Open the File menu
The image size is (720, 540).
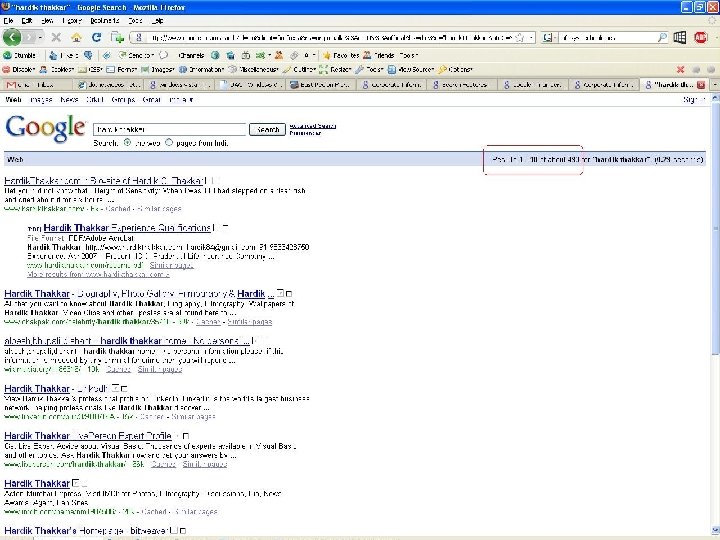click(8, 21)
